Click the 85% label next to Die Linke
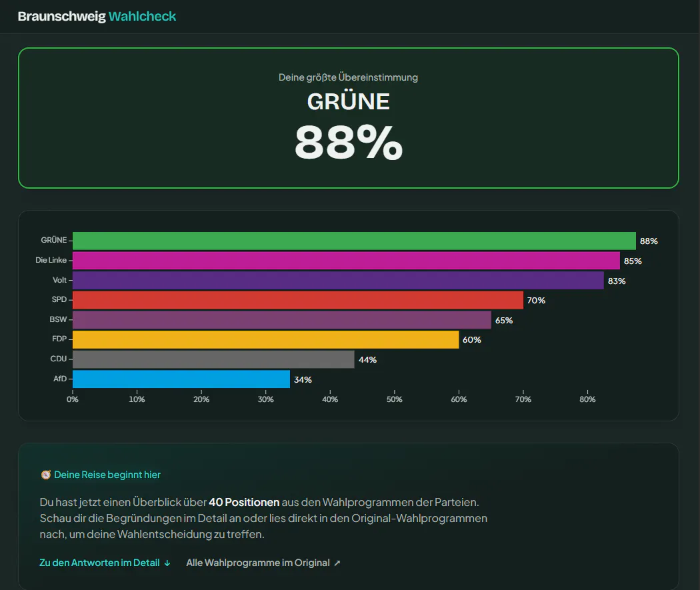The height and width of the screenshot is (590, 700). click(633, 261)
